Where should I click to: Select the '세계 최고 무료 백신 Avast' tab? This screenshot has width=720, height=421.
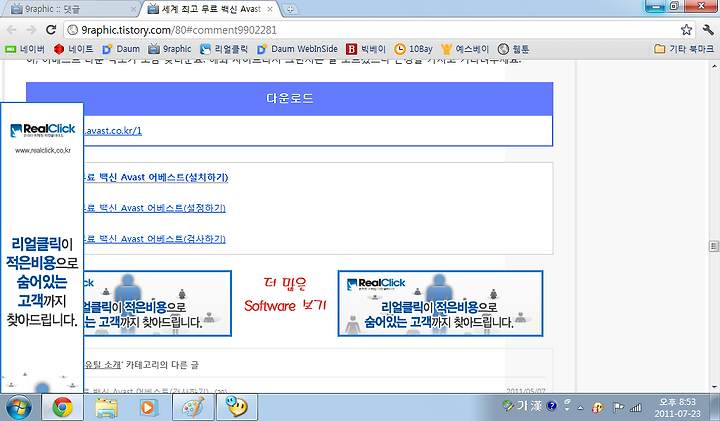[x=210, y=9]
